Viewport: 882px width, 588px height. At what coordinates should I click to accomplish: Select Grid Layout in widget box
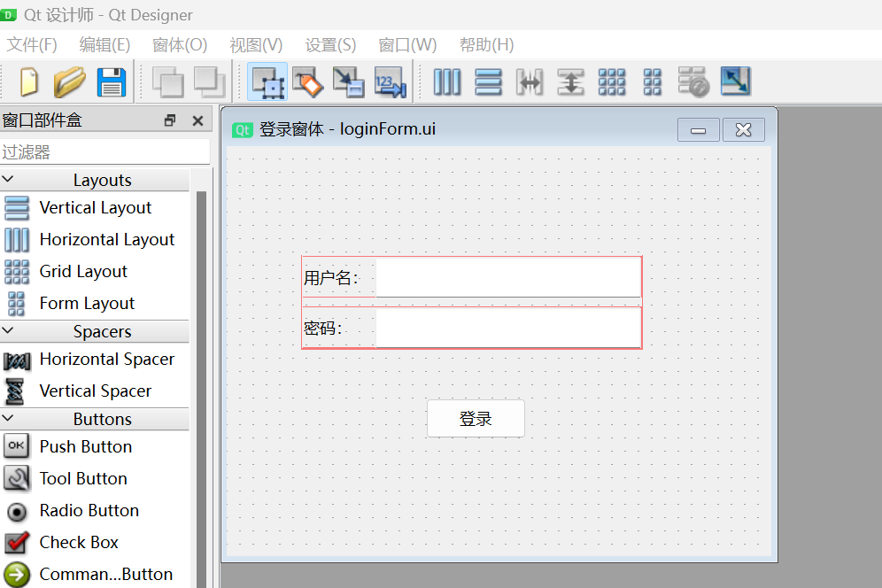(95, 272)
